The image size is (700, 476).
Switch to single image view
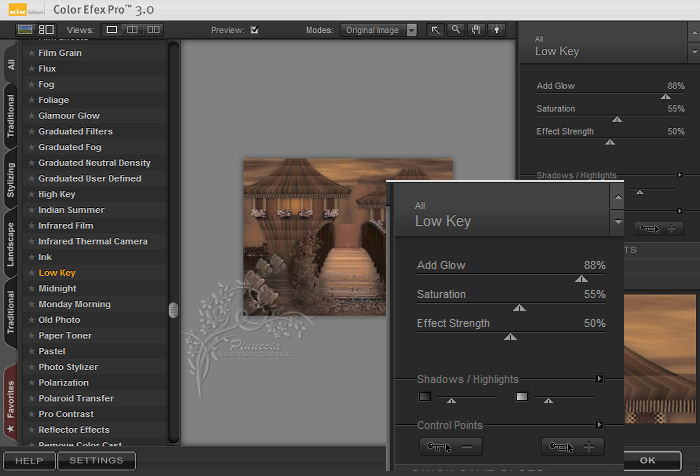pos(113,30)
